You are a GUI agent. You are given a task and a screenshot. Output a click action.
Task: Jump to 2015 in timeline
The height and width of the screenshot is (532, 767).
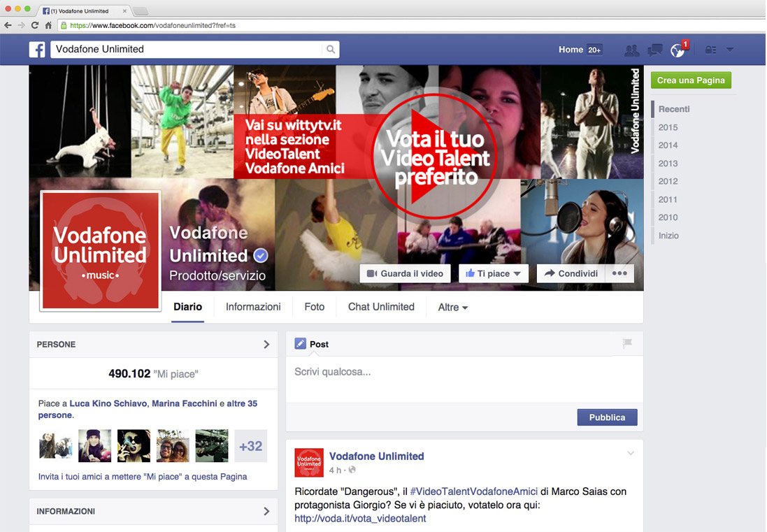tap(668, 127)
